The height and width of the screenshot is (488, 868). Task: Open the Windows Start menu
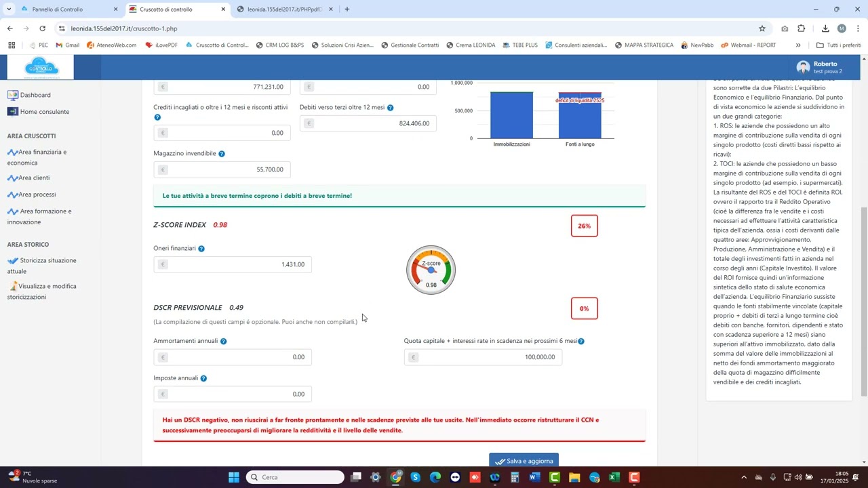click(x=234, y=477)
